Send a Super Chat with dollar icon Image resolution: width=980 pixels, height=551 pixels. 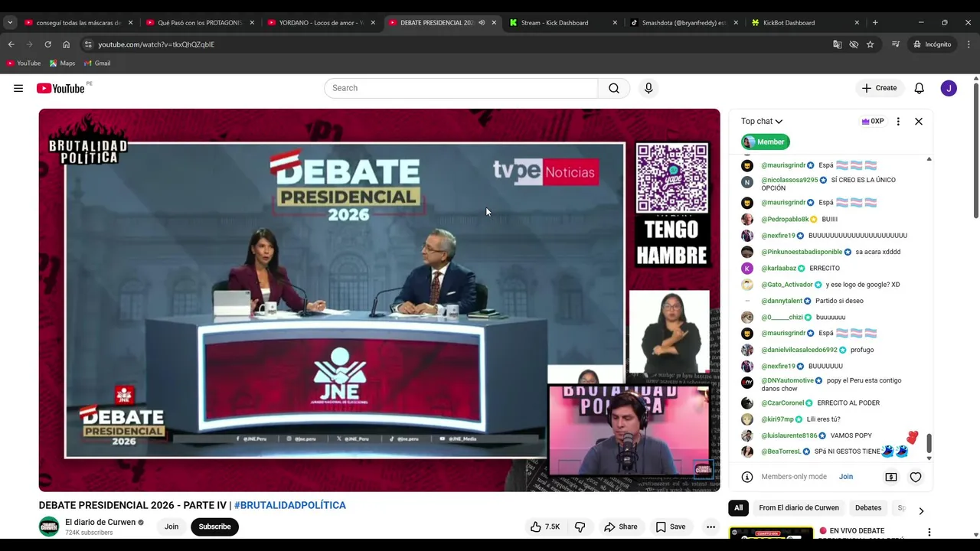(891, 477)
